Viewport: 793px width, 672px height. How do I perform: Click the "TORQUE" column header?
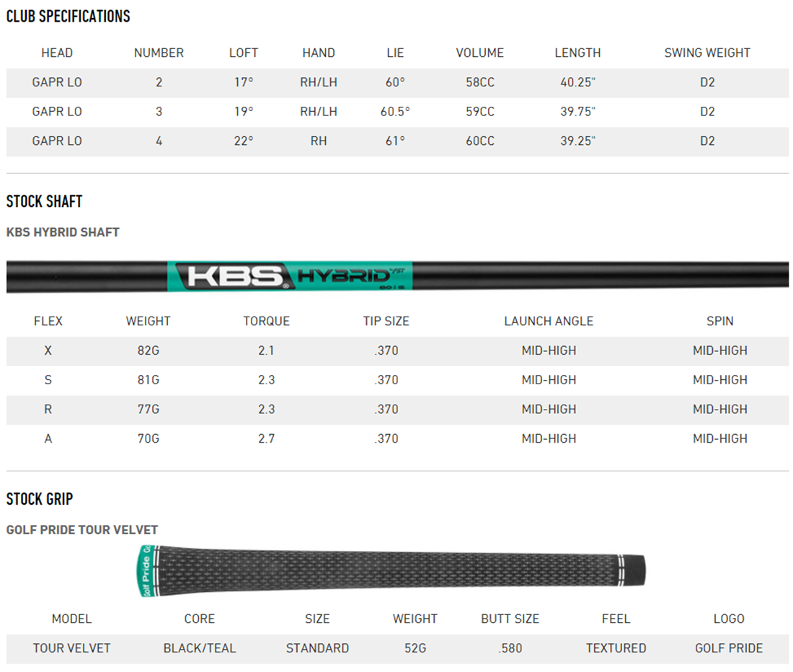pos(267,322)
